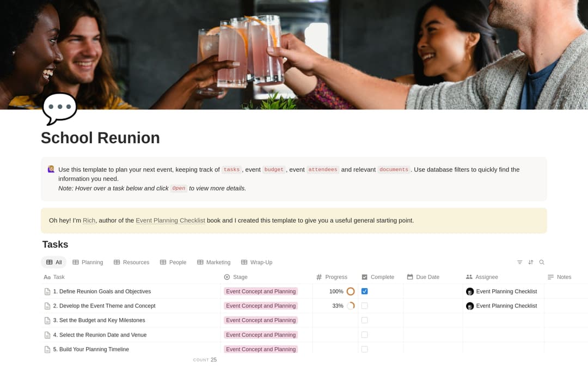Click avatar in first Assignee row
Image resolution: width=588 pixels, height=367 pixels.
(x=470, y=291)
